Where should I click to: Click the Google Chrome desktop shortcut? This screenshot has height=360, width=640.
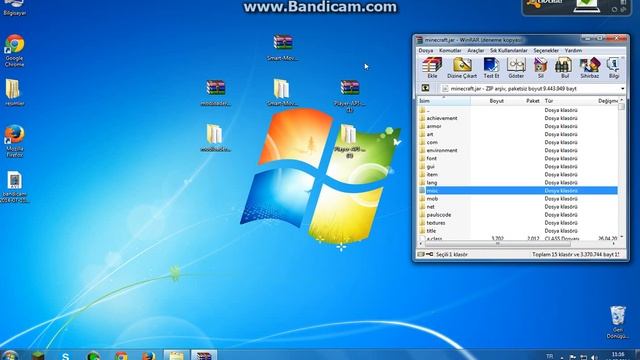[15, 51]
